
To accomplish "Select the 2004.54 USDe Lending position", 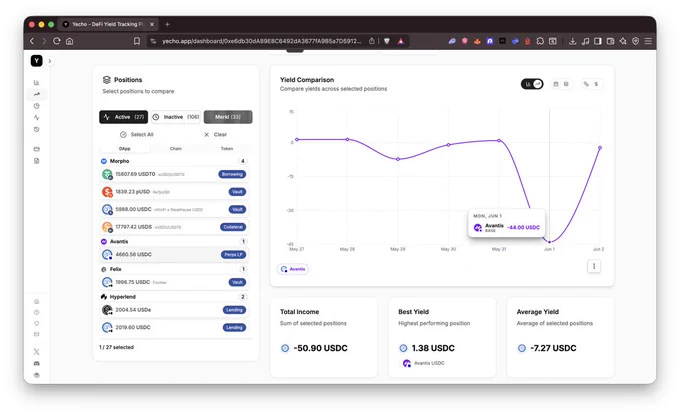I will click(x=174, y=310).
